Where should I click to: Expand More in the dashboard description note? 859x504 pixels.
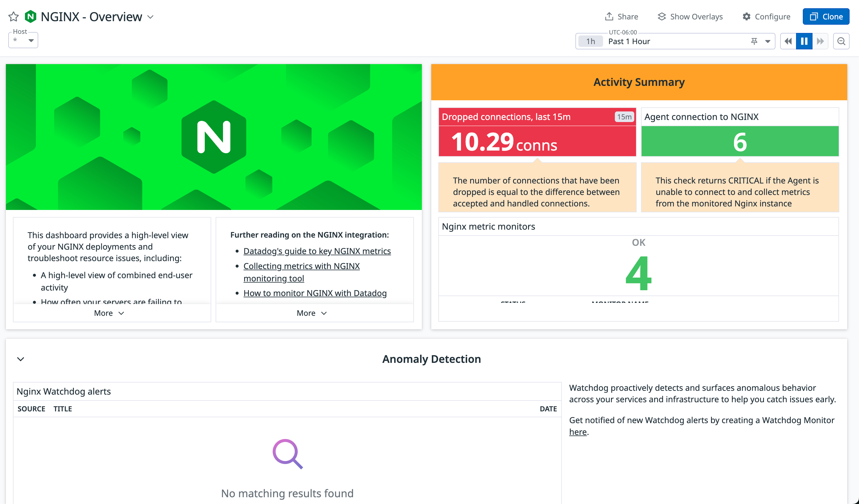click(x=109, y=313)
